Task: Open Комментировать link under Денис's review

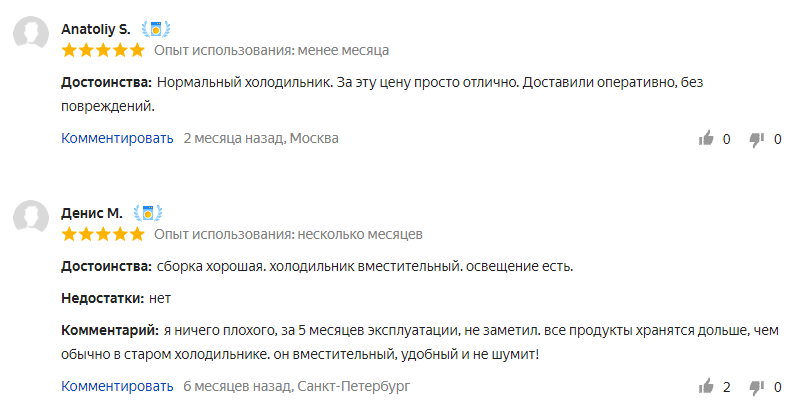Action: point(117,387)
